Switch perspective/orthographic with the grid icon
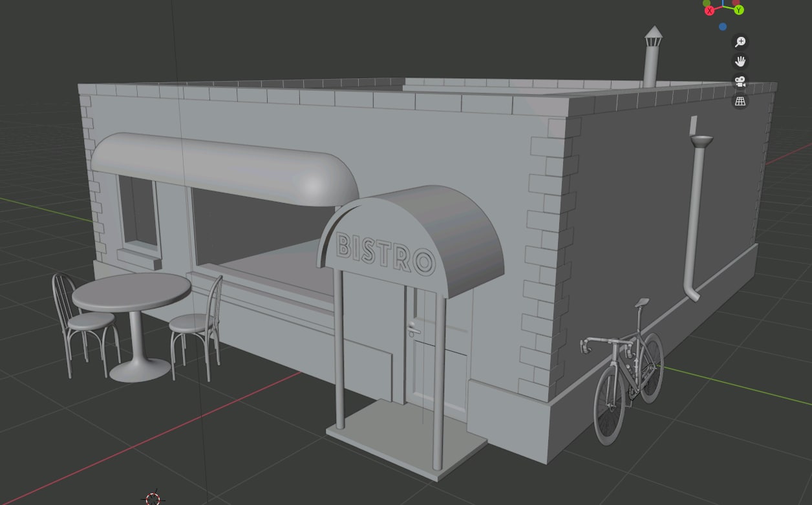Viewport: 812px width, 505px height. [x=740, y=102]
